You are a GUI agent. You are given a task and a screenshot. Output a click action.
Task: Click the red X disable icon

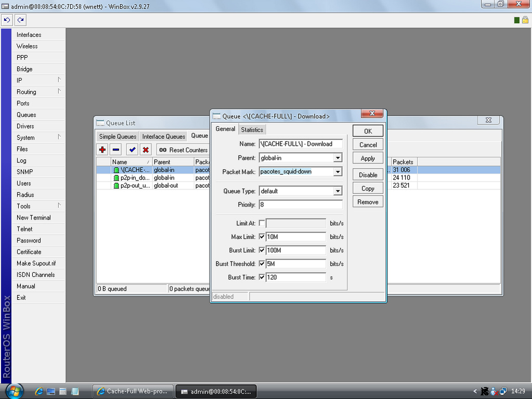click(x=146, y=150)
